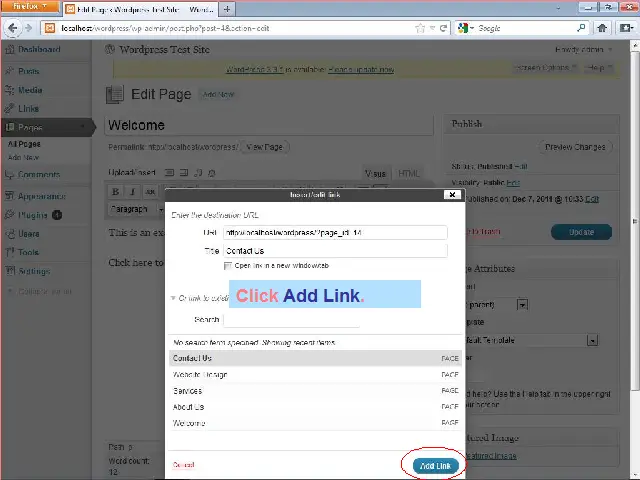Open the Dashboard menu
640x480 pixels.
pos(39,49)
